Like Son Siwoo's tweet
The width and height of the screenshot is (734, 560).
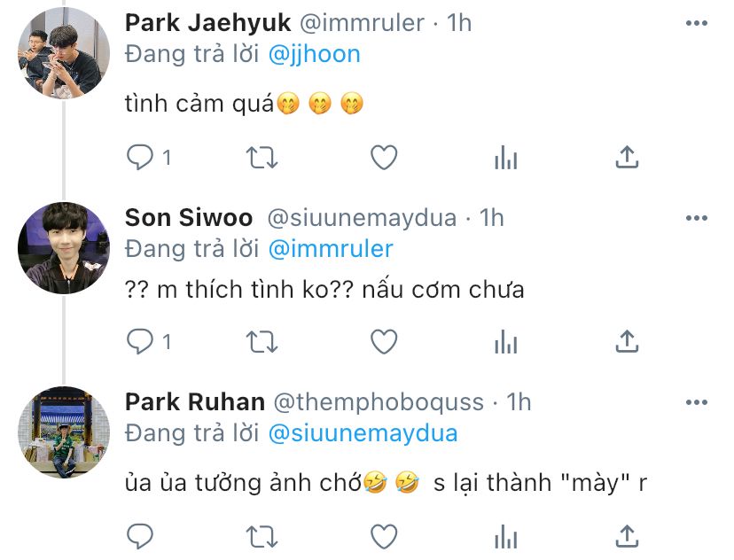(383, 341)
